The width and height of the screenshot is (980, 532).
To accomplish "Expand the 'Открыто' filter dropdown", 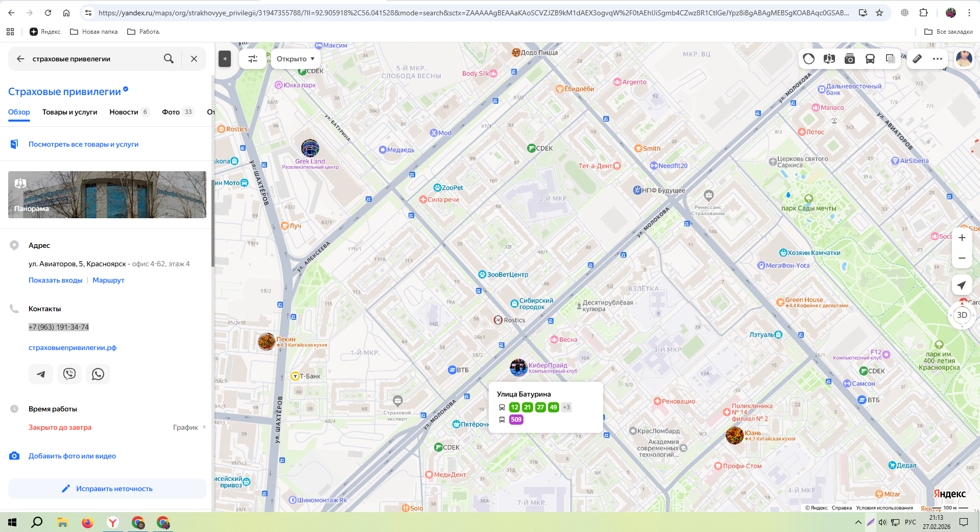I will click(296, 59).
